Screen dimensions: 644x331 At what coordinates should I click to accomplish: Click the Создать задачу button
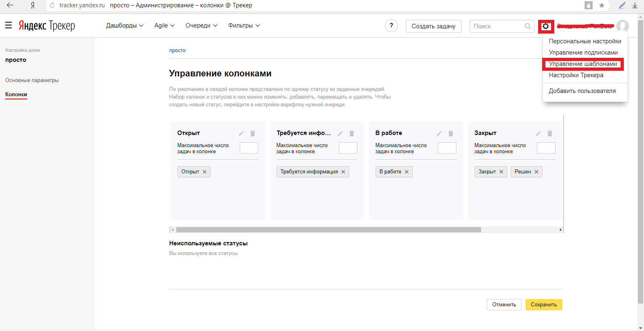point(433,26)
